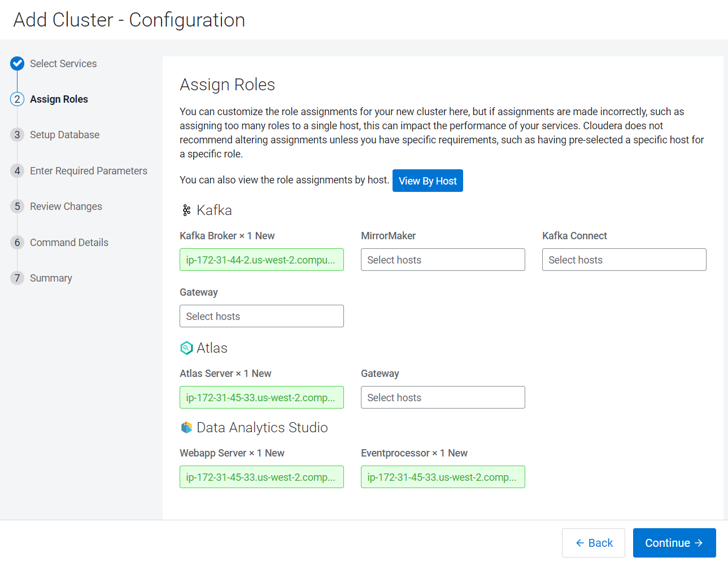728x566 pixels.
Task: Click step 3 circle for Setup Database
Action: click(18, 135)
